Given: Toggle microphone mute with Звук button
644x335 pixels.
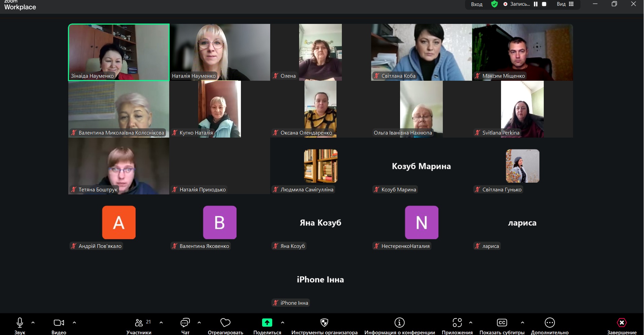Looking at the screenshot, I should click(x=20, y=323).
